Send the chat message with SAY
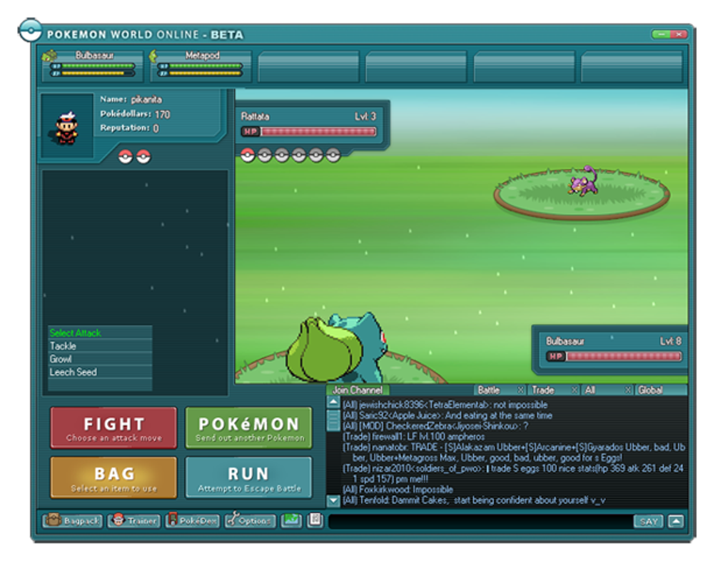Screen dimensions: 728x562 coord(649,521)
